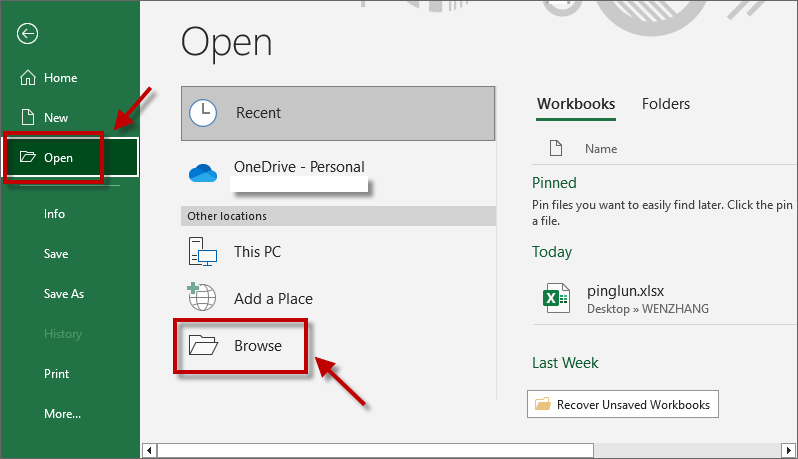798x459 pixels.
Task: Click Recover Unsaved Workbooks button
Action: click(x=623, y=404)
